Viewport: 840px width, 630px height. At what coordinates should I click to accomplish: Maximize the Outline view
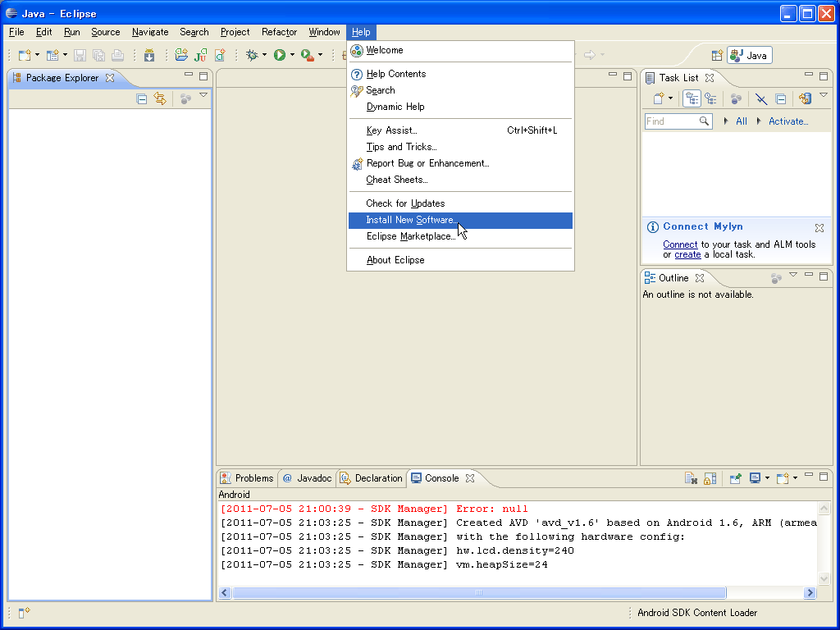coord(824,276)
